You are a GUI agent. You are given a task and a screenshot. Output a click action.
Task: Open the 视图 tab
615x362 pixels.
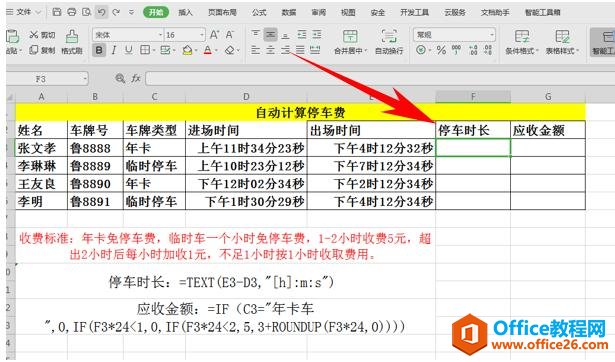click(x=348, y=13)
